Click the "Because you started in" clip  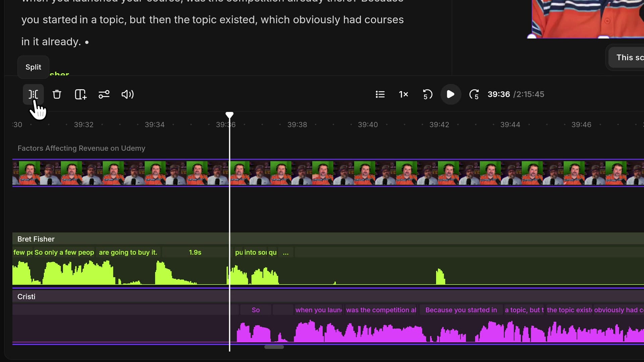[x=461, y=310]
